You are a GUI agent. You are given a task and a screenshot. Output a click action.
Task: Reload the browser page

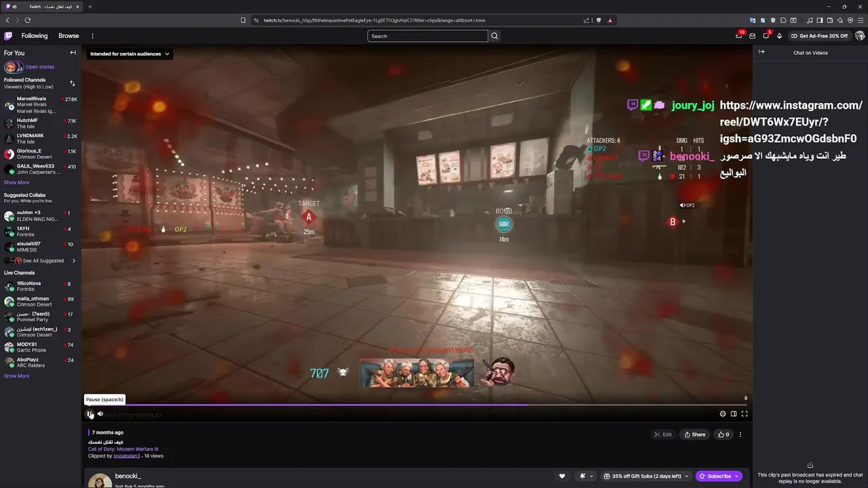pyautogui.click(x=28, y=20)
